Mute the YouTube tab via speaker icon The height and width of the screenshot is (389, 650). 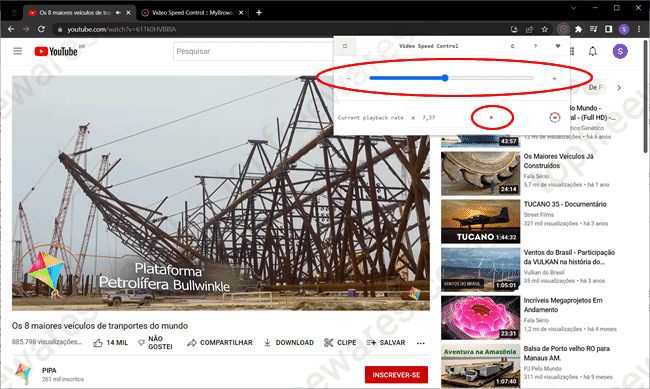pos(118,13)
